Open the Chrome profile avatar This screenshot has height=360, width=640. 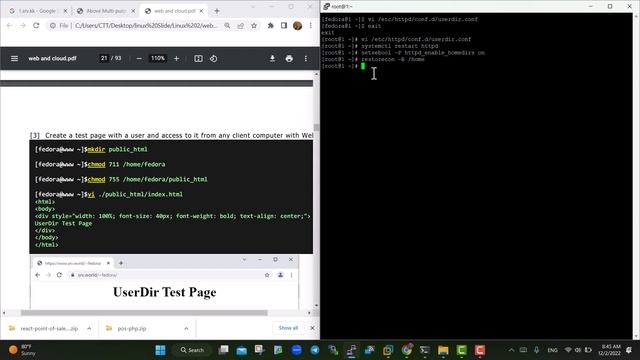pyautogui.click(x=298, y=25)
